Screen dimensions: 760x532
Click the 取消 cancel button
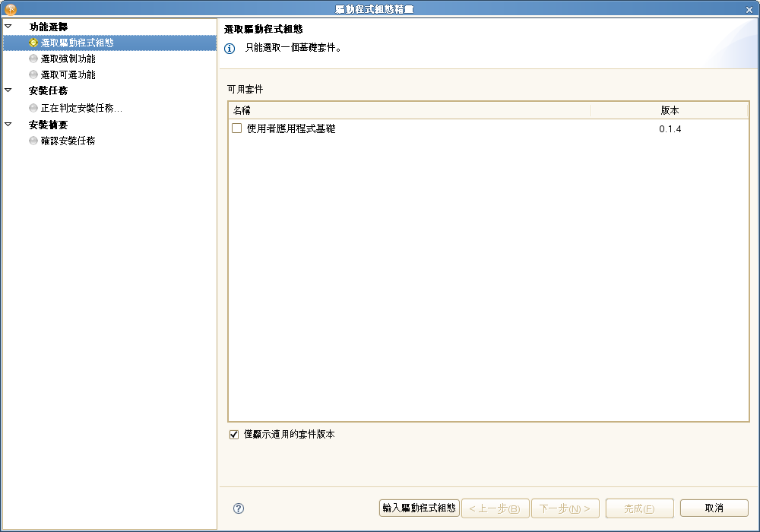(714, 508)
